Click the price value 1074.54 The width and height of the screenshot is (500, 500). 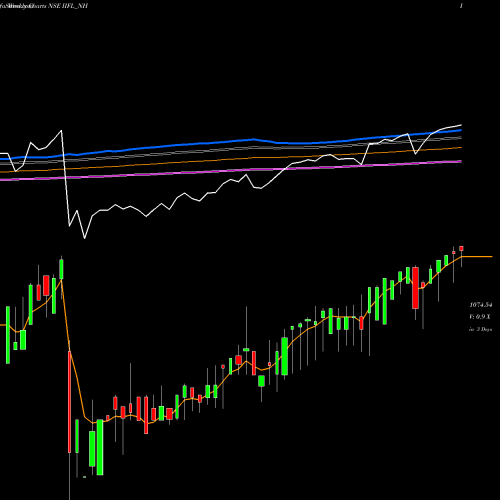pyautogui.click(x=481, y=305)
